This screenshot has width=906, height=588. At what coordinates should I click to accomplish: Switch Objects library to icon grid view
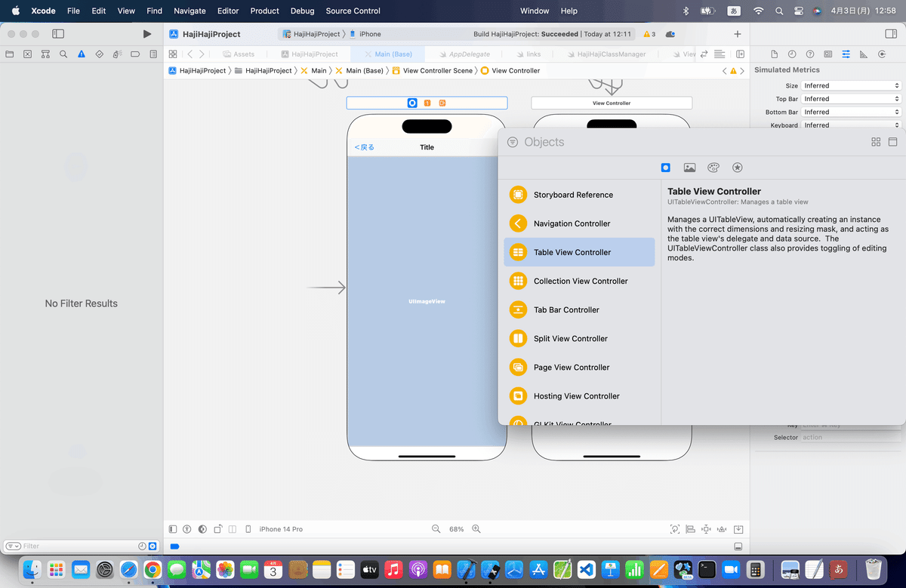[876, 142]
